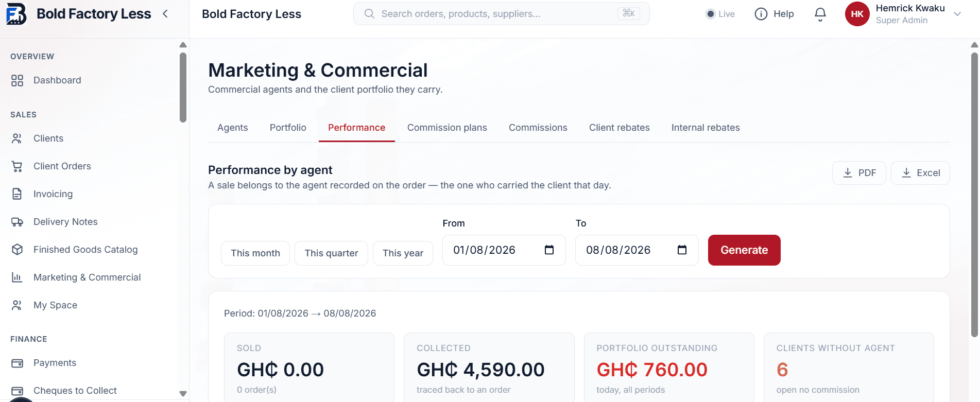Open the Client rebates tab
980x402 pixels.
(620, 128)
